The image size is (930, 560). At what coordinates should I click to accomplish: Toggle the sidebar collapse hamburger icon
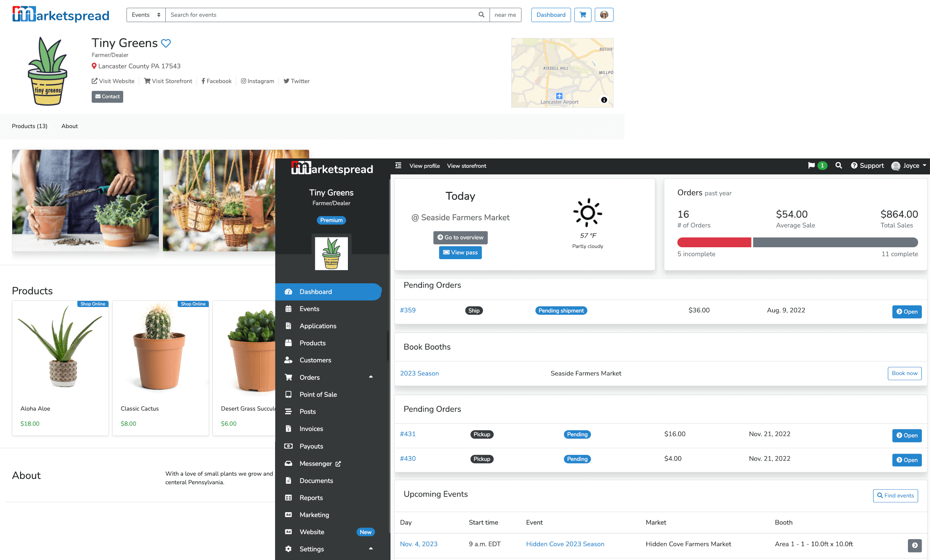(398, 166)
